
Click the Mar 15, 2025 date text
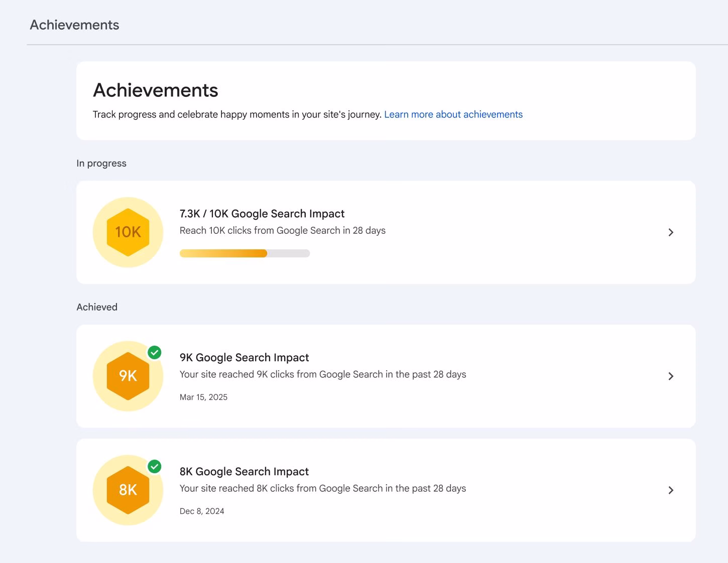point(203,397)
